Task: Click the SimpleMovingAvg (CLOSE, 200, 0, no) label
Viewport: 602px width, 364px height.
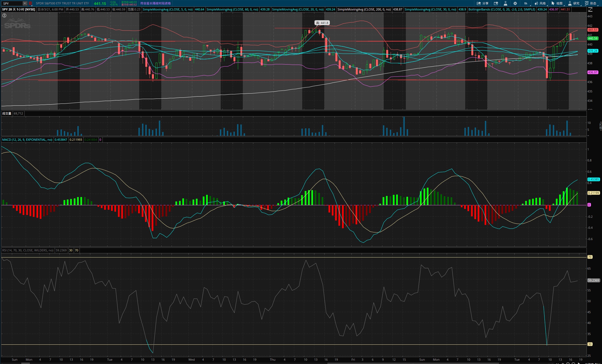Action: pyautogui.click(x=364, y=9)
